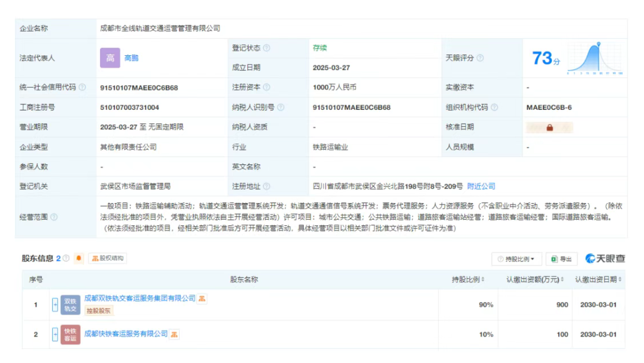644x363 pixels.
Task: Click the 快铁客运 company logo badge
Action: coord(70,334)
